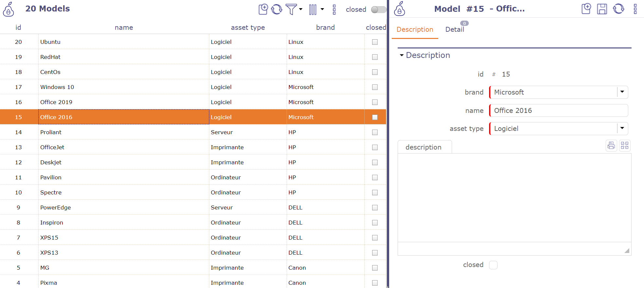
Task: Check the closed checkbox in detail form
Action: pyautogui.click(x=493, y=265)
